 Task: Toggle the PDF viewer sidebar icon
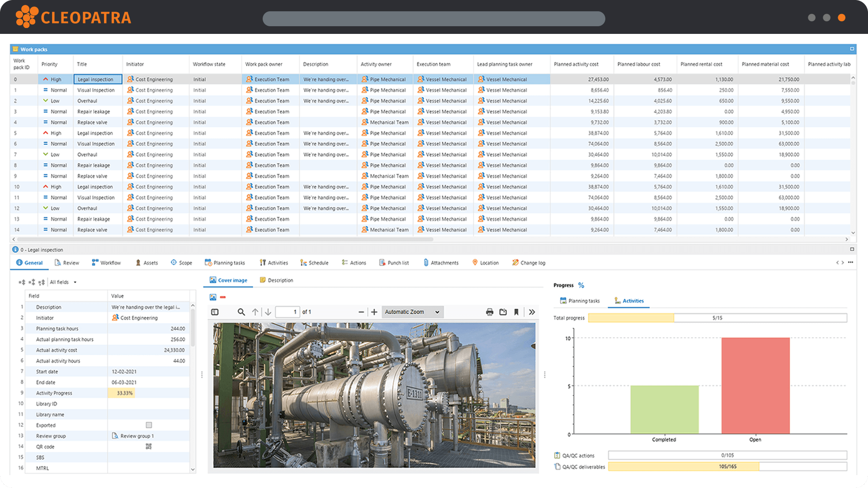coord(215,312)
